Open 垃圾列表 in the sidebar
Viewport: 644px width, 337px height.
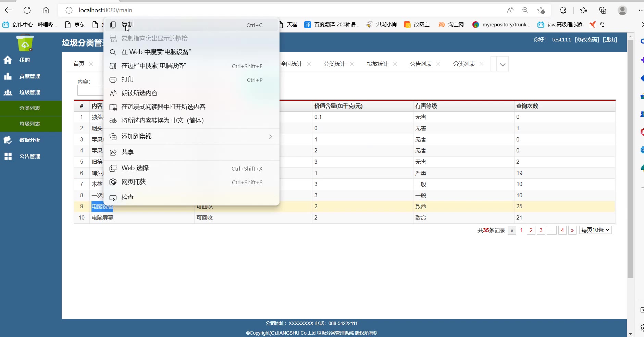pos(30,124)
